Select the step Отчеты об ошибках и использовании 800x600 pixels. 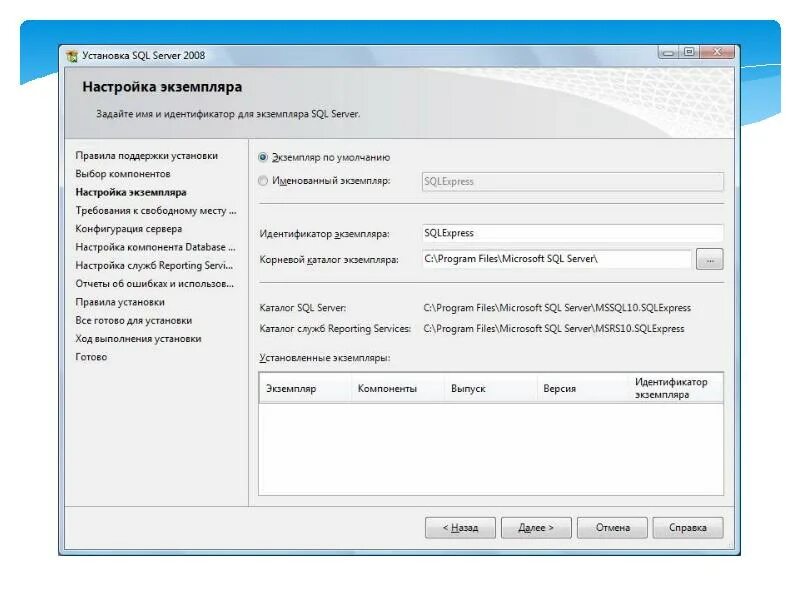pyautogui.click(x=155, y=284)
